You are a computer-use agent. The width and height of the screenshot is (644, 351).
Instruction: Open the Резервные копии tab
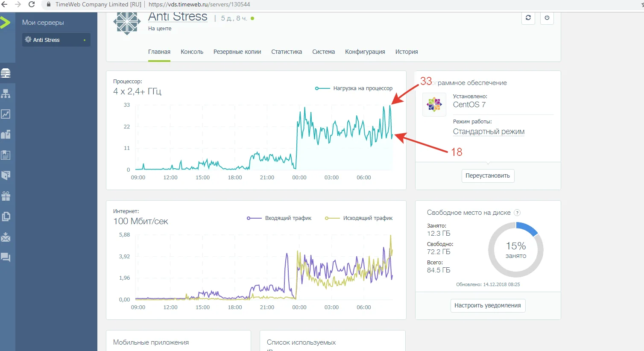237,52
